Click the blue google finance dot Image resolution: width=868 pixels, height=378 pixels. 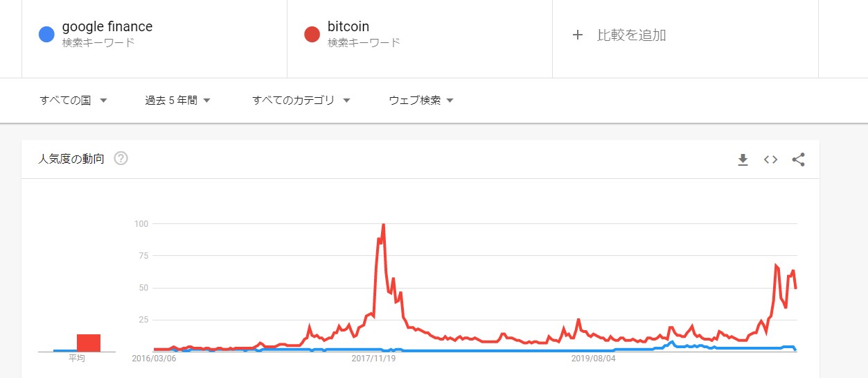coord(46,34)
